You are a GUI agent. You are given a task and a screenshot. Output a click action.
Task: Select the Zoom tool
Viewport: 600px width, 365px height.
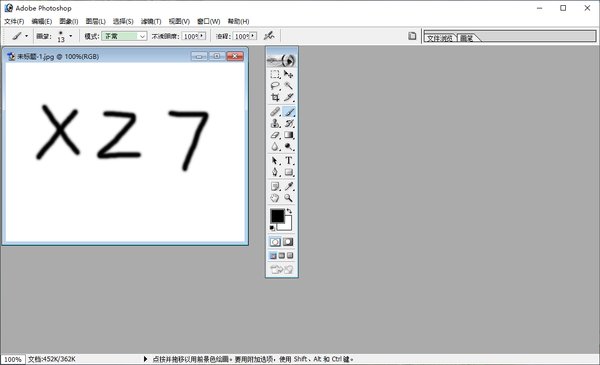(x=289, y=198)
